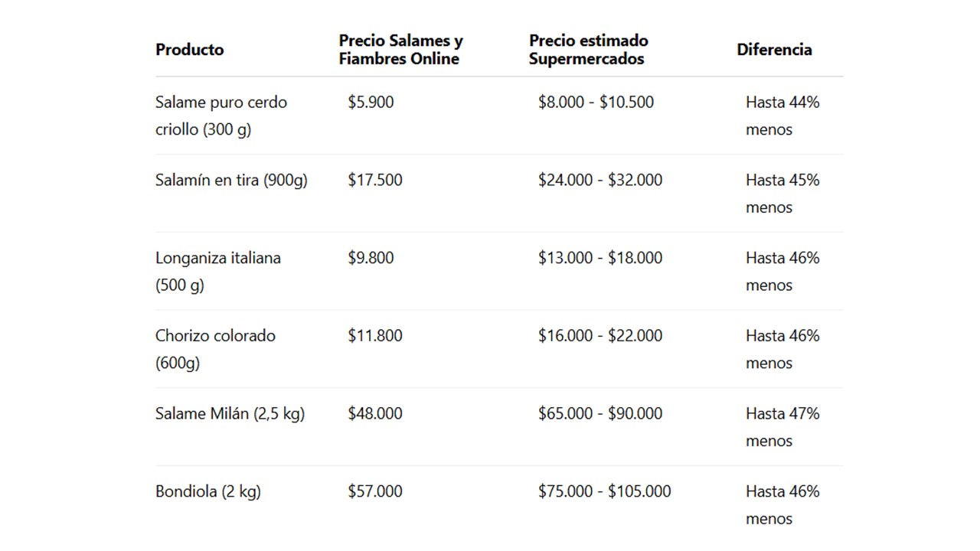Viewport: 980px width, 551px height.
Task: Select the Chorizo colorado product cell
Action: [x=215, y=349]
